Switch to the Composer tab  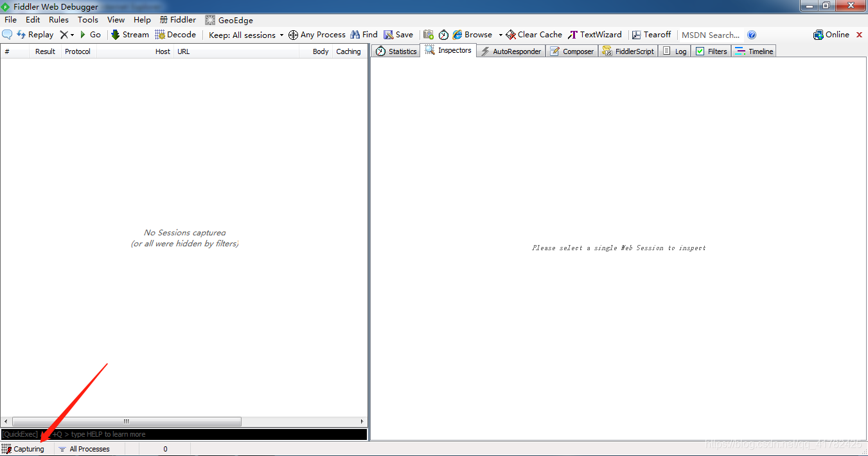[572, 51]
